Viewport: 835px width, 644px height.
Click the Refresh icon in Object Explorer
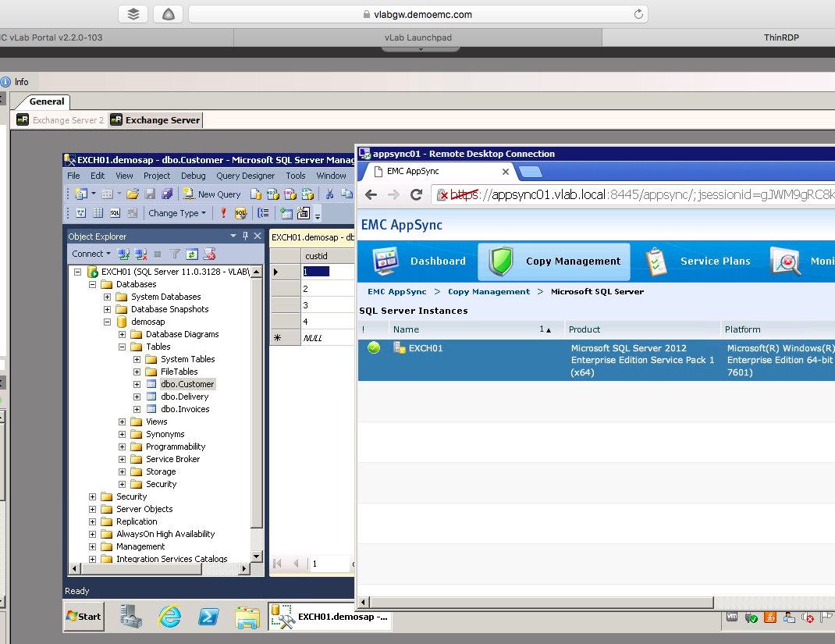click(192, 254)
